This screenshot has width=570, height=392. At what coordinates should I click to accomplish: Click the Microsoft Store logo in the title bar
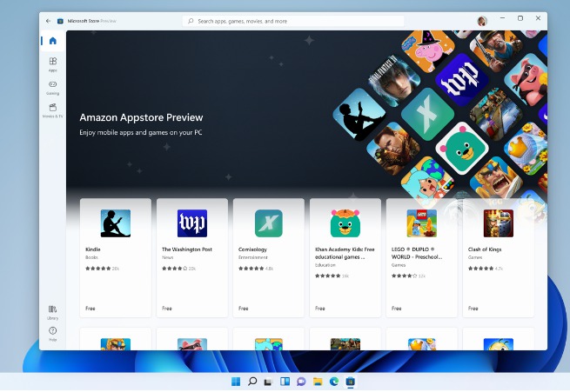[60, 21]
